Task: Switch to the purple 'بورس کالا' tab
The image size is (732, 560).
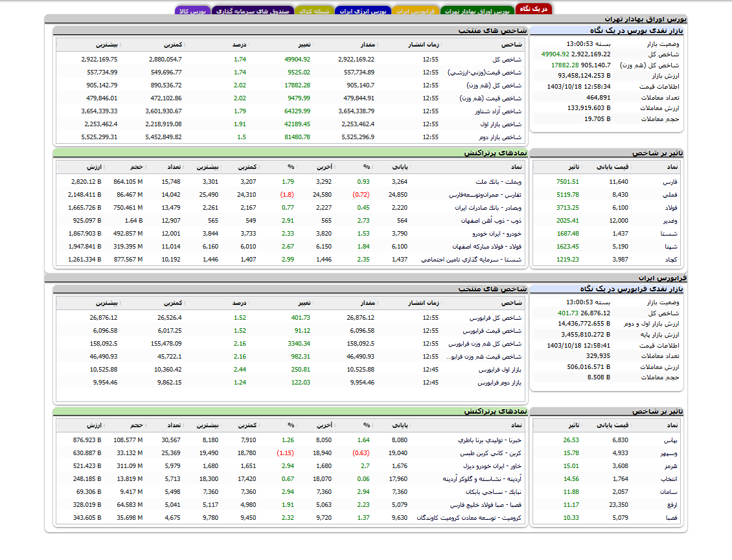Action: pos(192,11)
